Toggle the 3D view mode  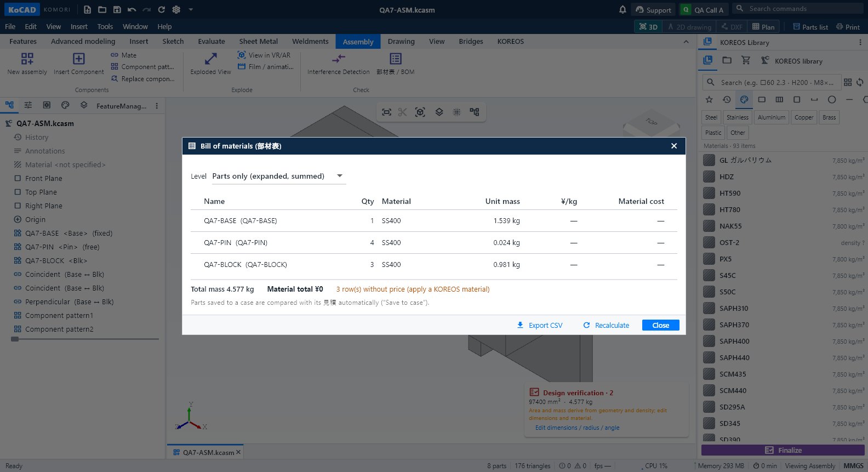click(648, 27)
